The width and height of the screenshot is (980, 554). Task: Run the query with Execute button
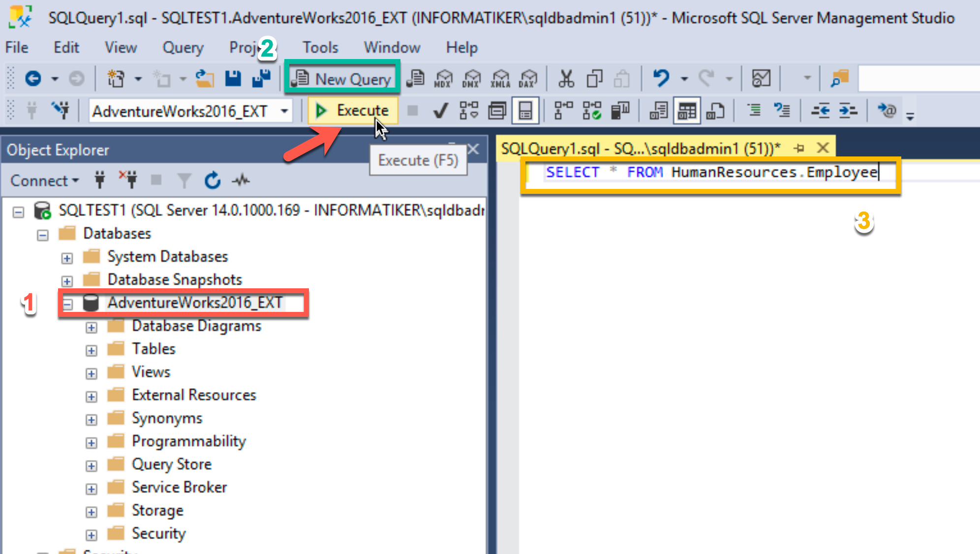click(x=352, y=110)
